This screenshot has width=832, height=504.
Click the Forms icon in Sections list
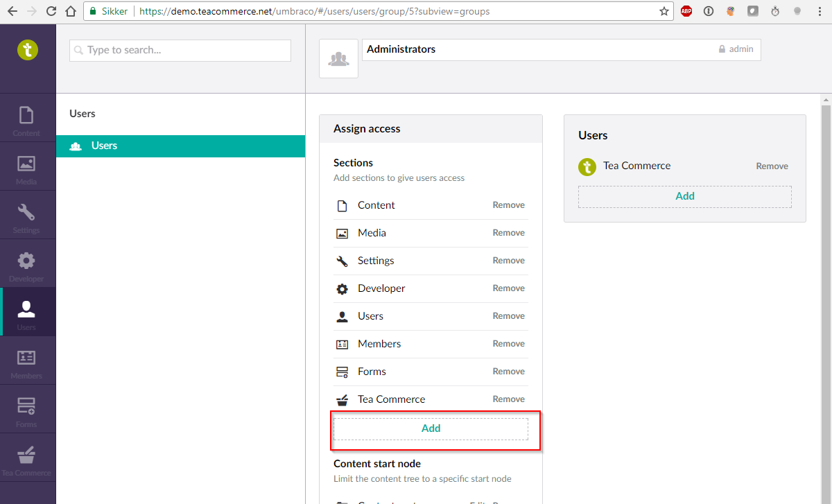tap(342, 372)
